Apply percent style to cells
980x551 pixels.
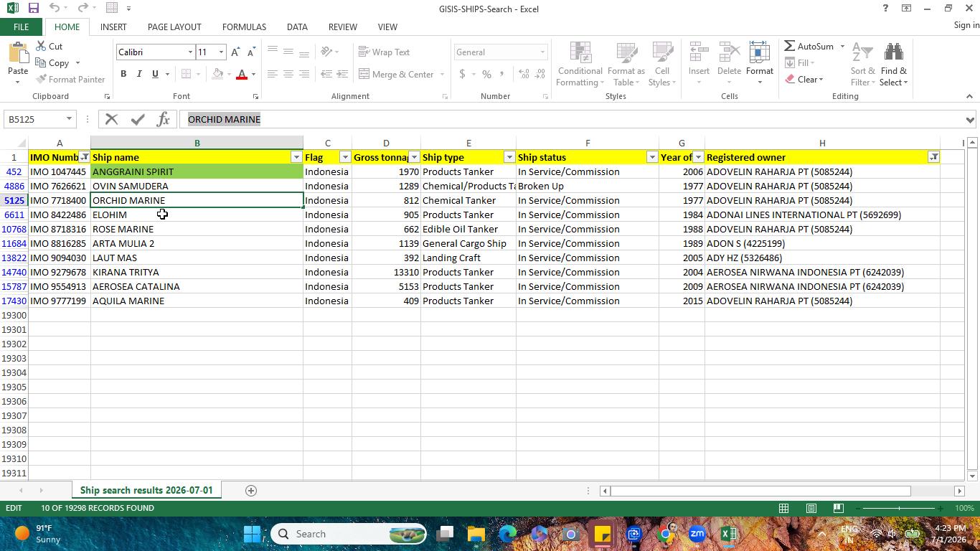coord(486,74)
